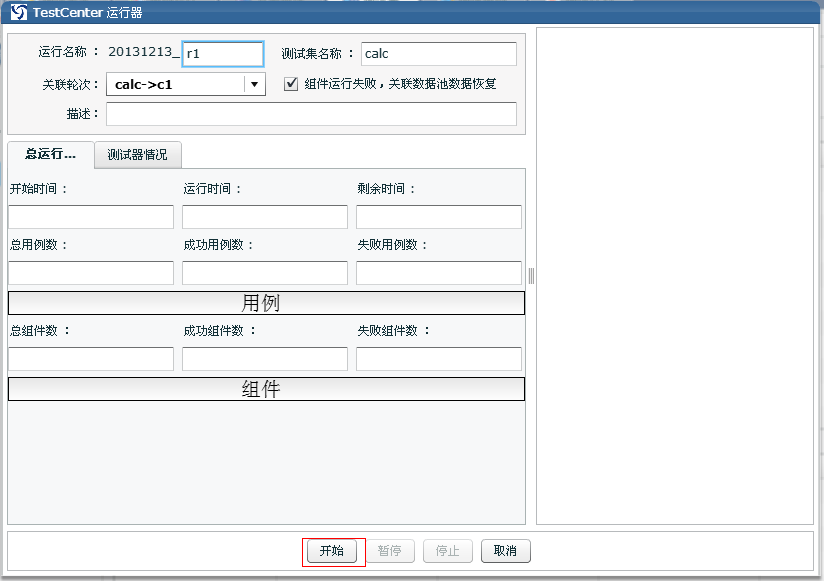This screenshot has width=824, height=581.
Task: Select the 总运行 tab
Action: pyautogui.click(x=50, y=155)
